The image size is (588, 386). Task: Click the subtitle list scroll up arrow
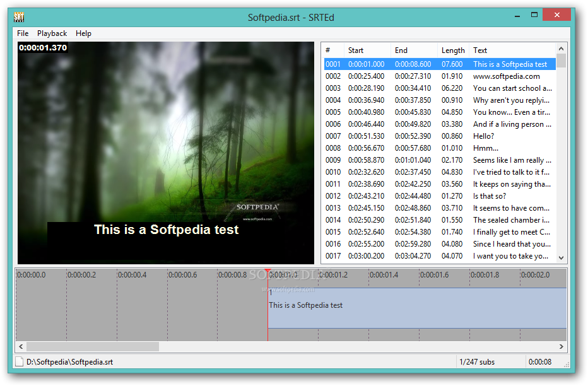561,49
